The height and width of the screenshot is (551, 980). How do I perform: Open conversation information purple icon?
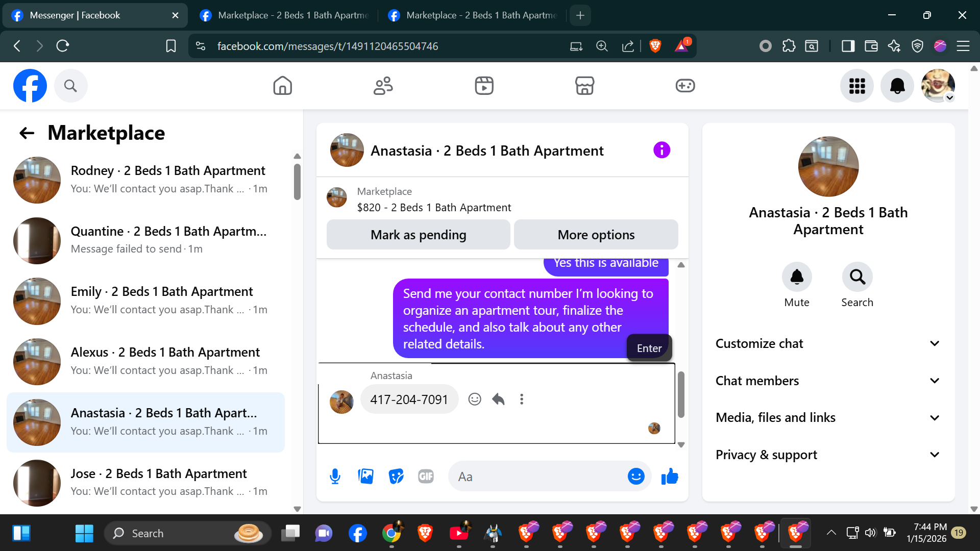pos(661,151)
